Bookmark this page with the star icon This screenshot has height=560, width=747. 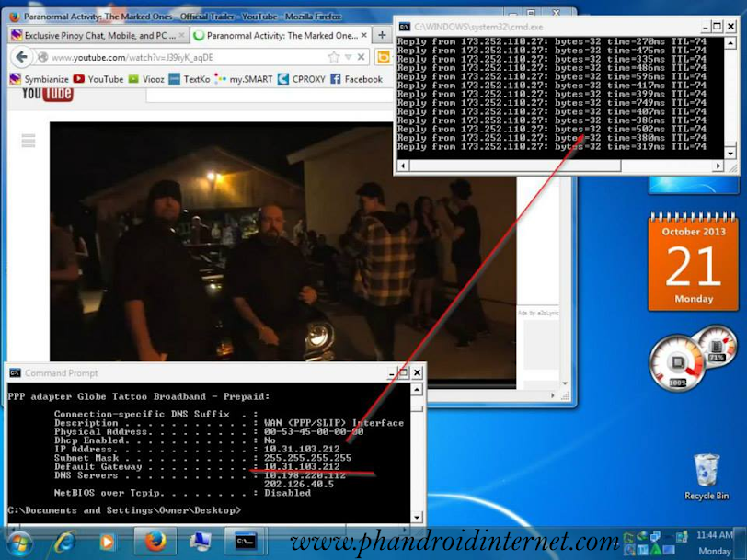pos(334,58)
